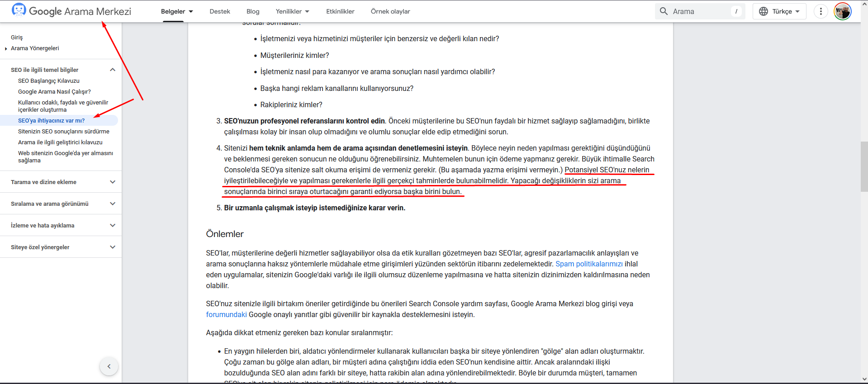Open the three-dot options menu
Viewport: 868px width, 384px height.
click(x=821, y=11)
